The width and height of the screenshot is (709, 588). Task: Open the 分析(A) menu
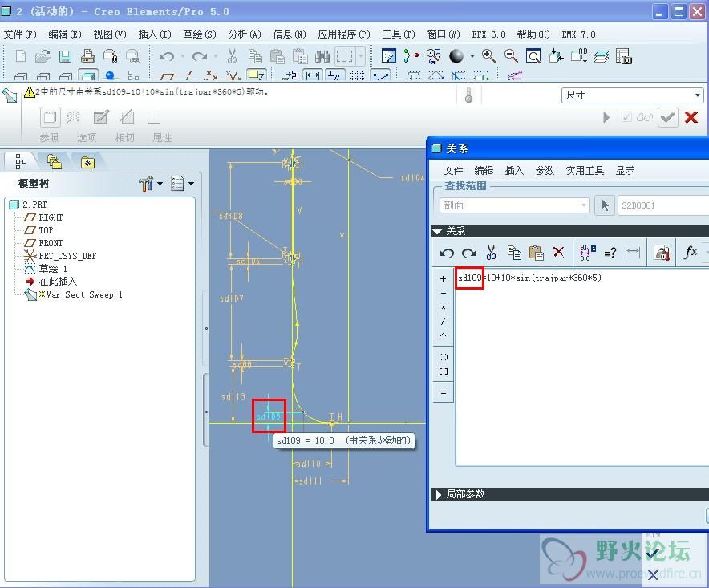[245, 34]
